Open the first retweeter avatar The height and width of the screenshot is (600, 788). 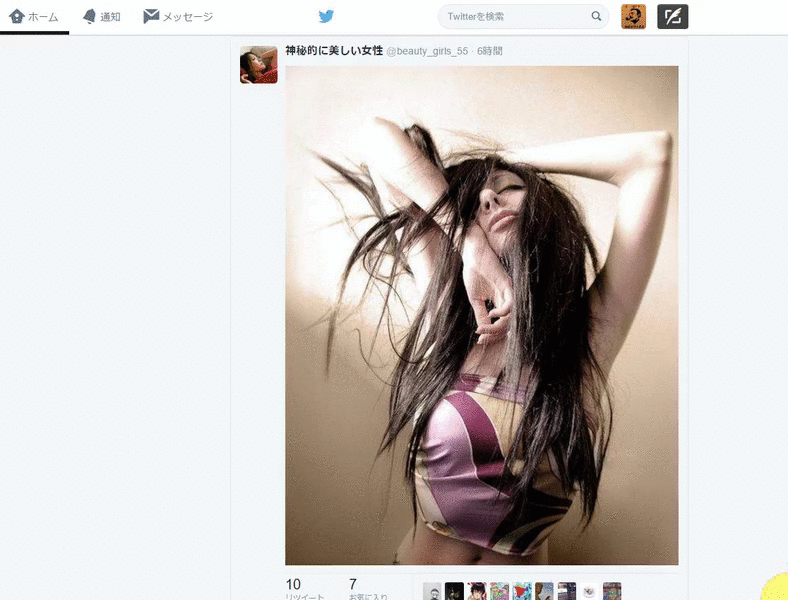pos(432,591)
